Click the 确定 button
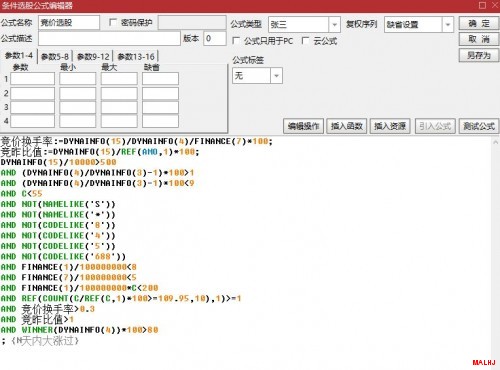The image size is (500, 370). 479,23
